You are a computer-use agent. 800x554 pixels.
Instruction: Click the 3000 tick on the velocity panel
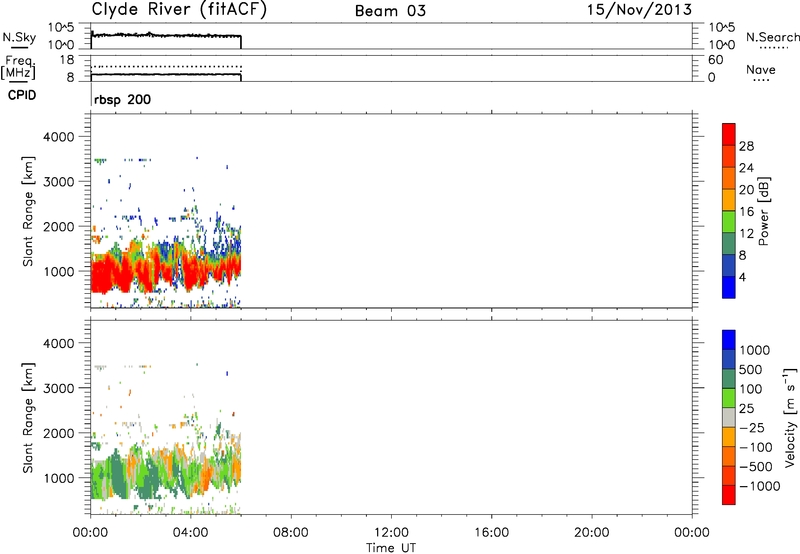tap(59, 388)
